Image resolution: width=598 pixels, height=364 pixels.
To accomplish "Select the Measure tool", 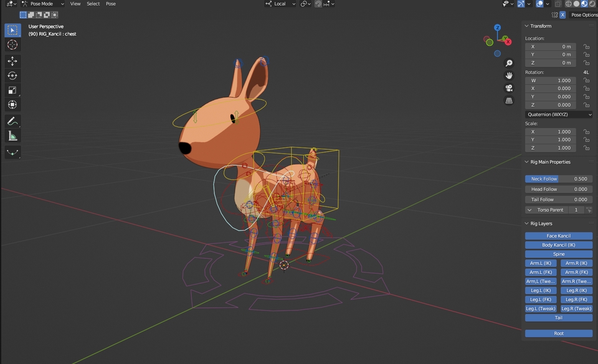I will [12, 136].
